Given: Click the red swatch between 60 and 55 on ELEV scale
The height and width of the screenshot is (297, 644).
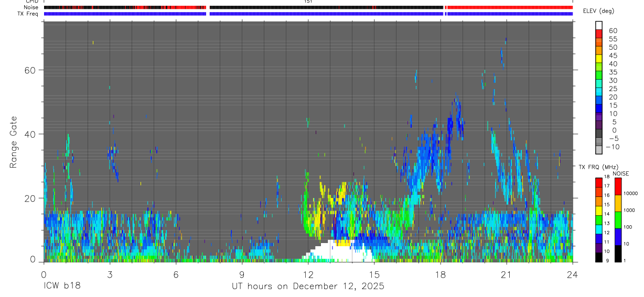Looking at the screenshot, I should pos(599,34).
